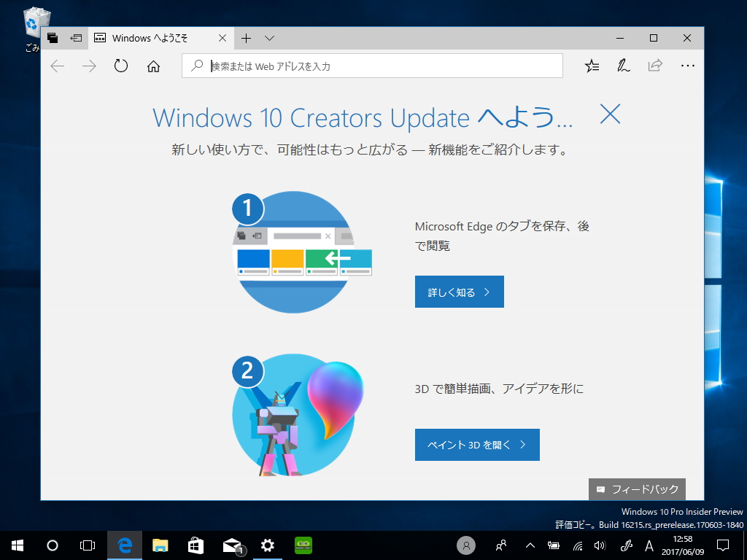Open the Mail app from the taskbar

click(x=230, y=545)
